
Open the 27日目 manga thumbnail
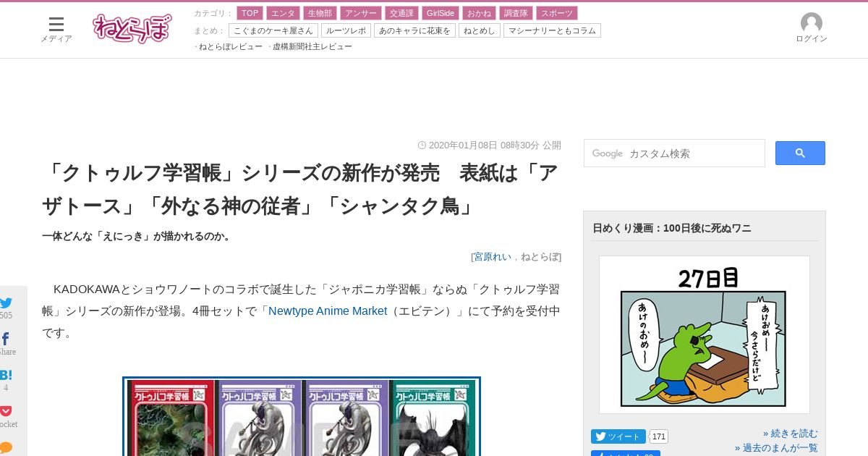705,334
